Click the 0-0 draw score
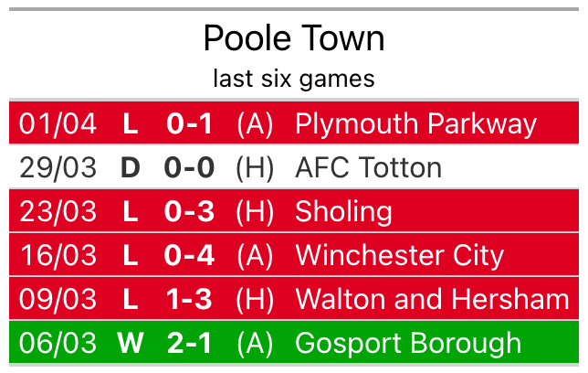Screen dimensions: 588x373 [189, 167]
